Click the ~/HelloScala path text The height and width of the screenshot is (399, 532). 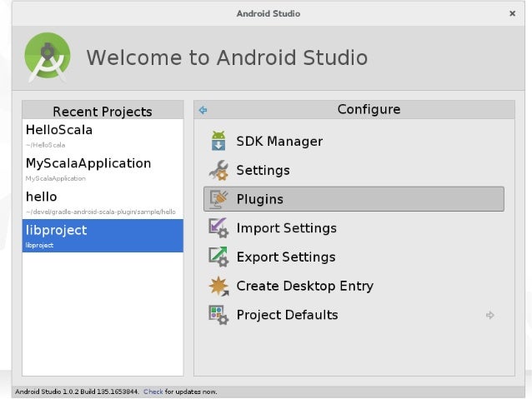[x=45, y=145]
